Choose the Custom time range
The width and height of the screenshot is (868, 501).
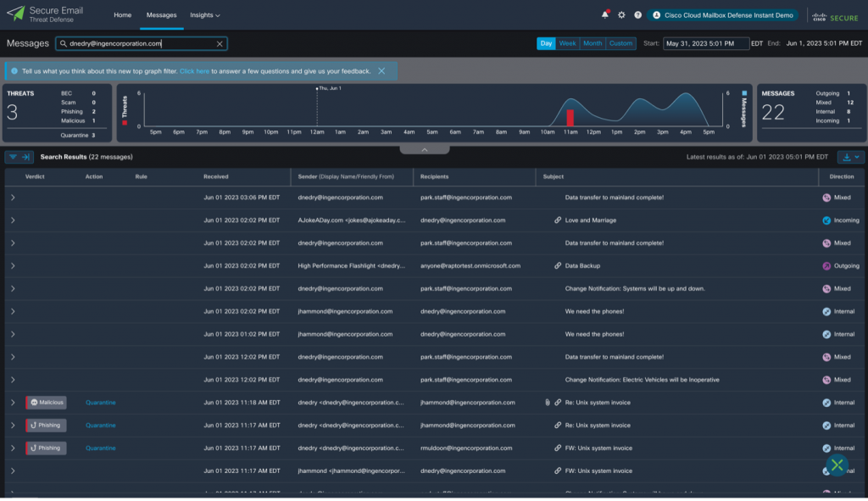[x=620, y=43]
